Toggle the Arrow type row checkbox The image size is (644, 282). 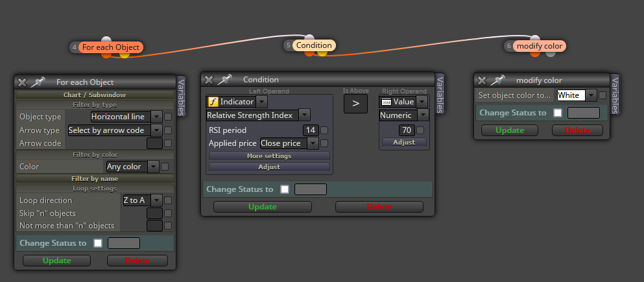click(168, 130)
